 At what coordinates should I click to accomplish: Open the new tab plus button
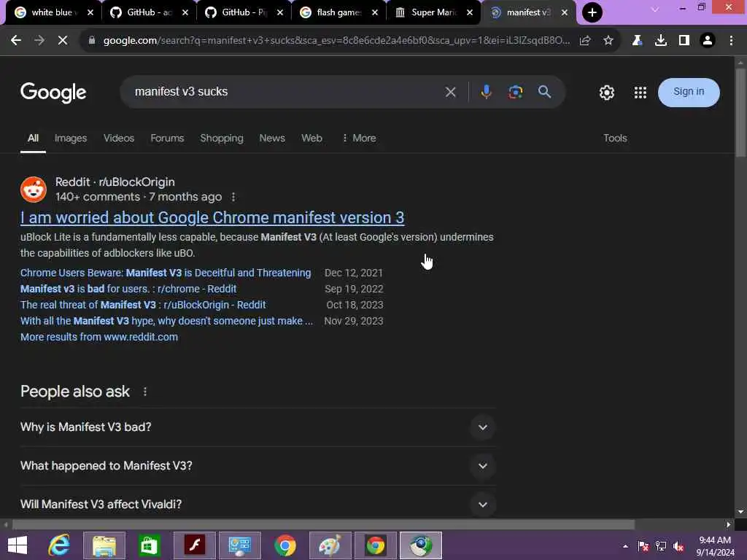pos(592,12)
